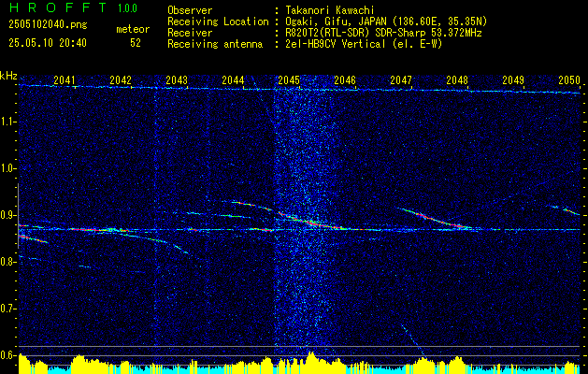Click the meteor echo trail near 2047
Screen dimensions: 588x374
point(435,219)
